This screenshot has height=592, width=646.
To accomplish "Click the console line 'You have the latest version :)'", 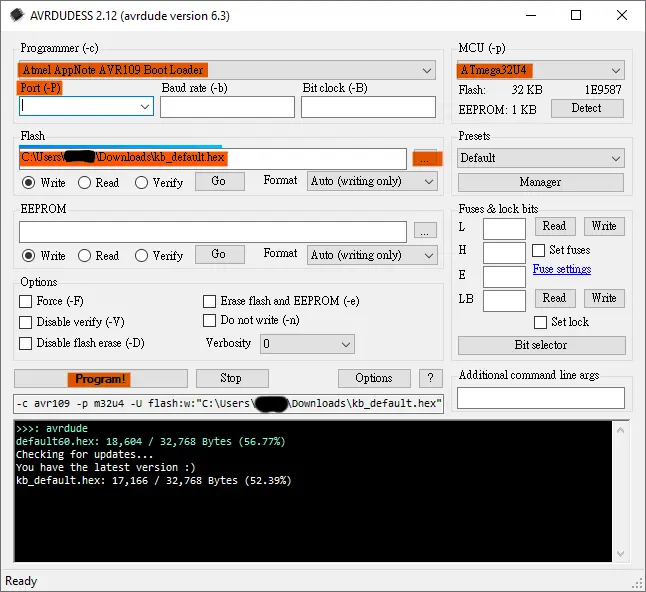I will point(105,468).
